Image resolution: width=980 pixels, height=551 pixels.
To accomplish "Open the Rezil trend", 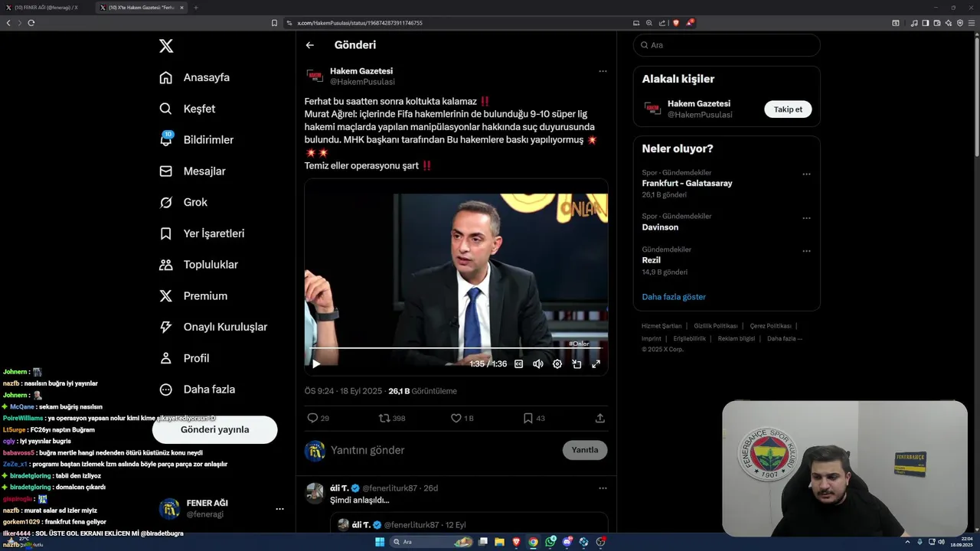I will pyautogui.click(x=651, y=260).
